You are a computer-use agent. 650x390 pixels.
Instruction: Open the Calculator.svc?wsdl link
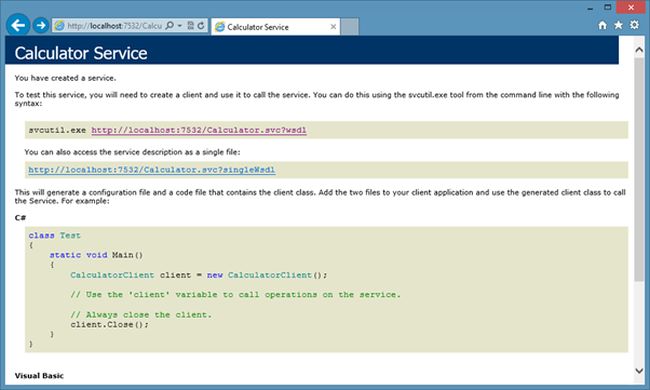(199, 130)
